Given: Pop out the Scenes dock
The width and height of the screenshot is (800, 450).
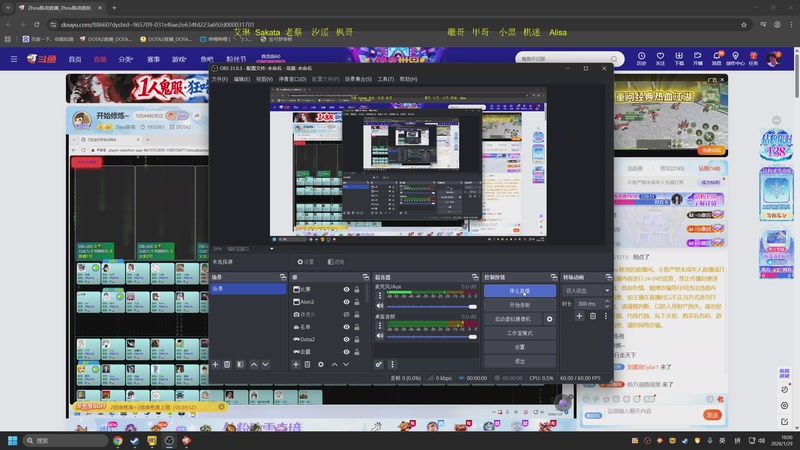Looking at the screenshot, I should click(x=283, y=277).
